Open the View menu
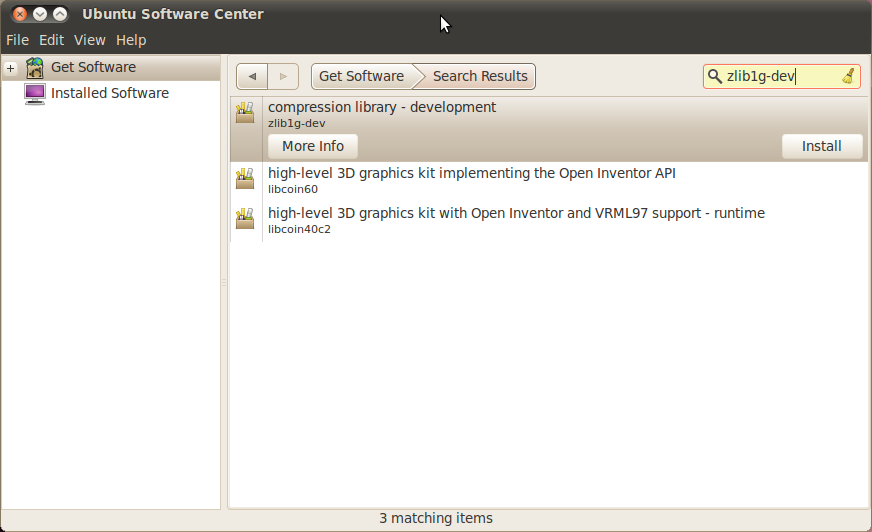 [x=89, y=40]
